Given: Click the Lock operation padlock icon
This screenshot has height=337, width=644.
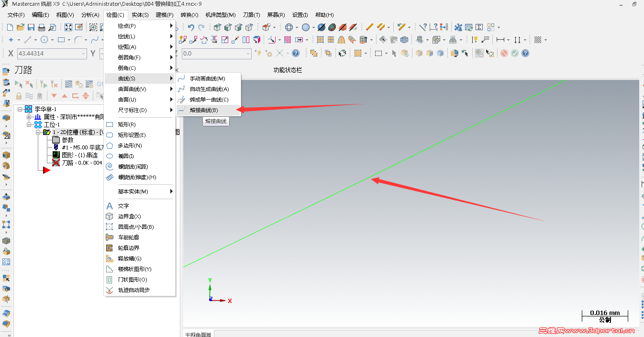Looking at the screenshot, I should [x=19, y=96].
